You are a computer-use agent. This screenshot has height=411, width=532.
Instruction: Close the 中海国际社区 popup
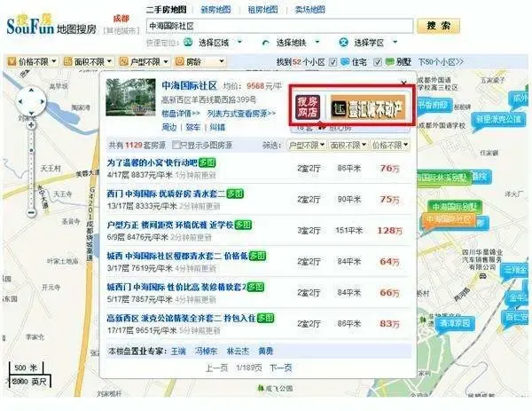pos(403,83)
